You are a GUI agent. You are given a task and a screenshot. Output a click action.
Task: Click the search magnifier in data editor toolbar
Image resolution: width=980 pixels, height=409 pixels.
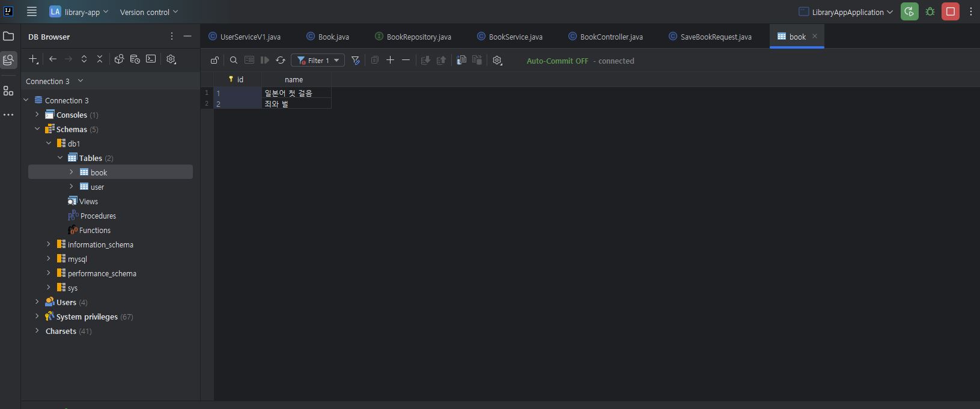tap(234, 60)
